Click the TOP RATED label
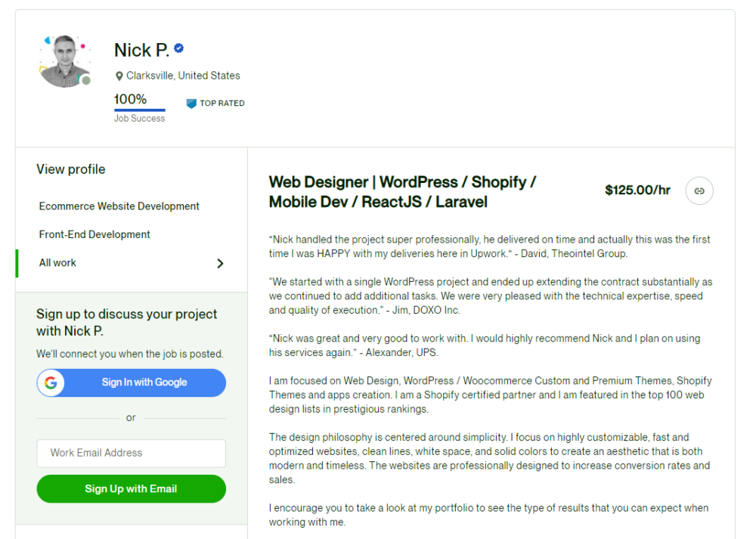 pos(222,103)
